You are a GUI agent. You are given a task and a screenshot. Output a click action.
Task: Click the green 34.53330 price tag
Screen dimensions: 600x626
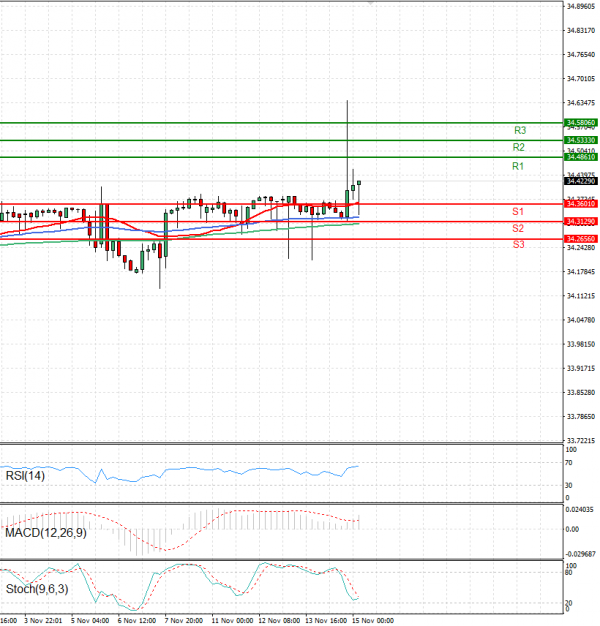581,140
